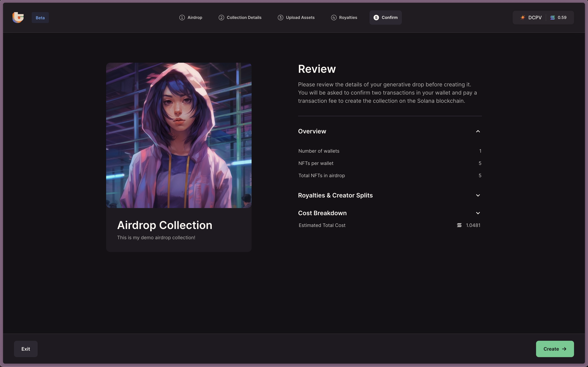Click the app logo icon
Image resolution: width=588 pixels, height=367 pixels.
tap(18, 18)
